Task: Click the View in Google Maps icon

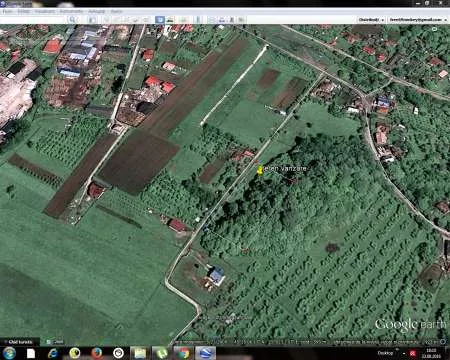Action: click(241, 20)
